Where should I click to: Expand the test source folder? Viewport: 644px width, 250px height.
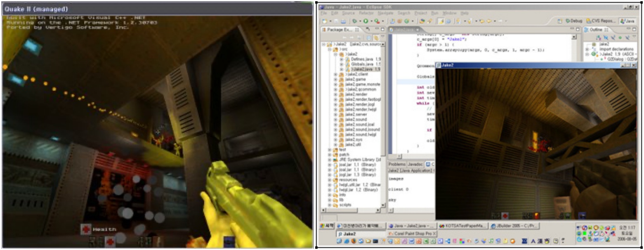[x=330, y=149]
